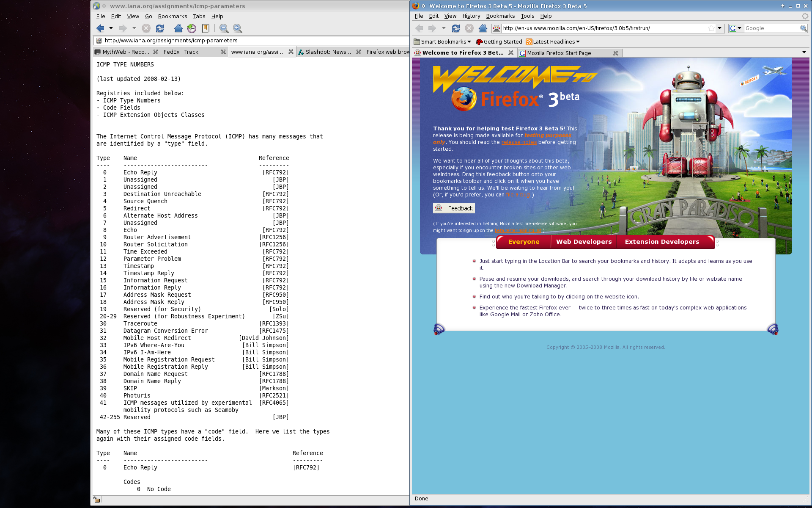This screenshot has width=812, height=508.
Task: Select the Everyone tab on the welcome page
Action: click(x=524, y=242)
